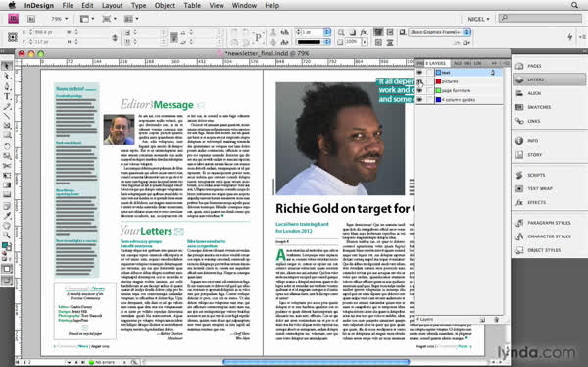Select the Pen tool in the toolbox

pos(7,86)
